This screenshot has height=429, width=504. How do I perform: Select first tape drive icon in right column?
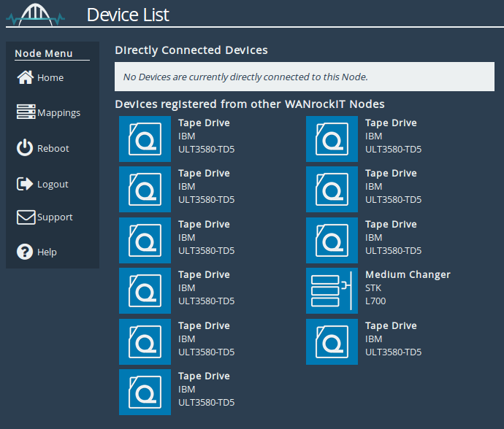[332, 139]
